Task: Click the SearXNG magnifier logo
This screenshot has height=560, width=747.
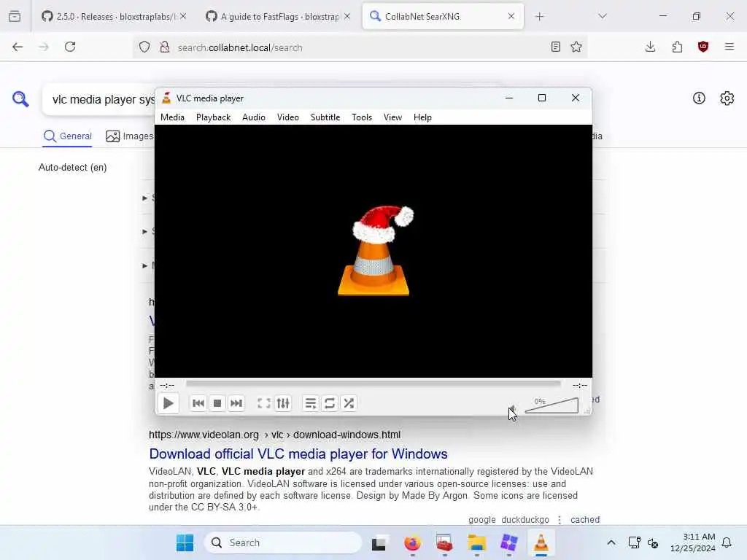Action: click(x=20, y=99)
